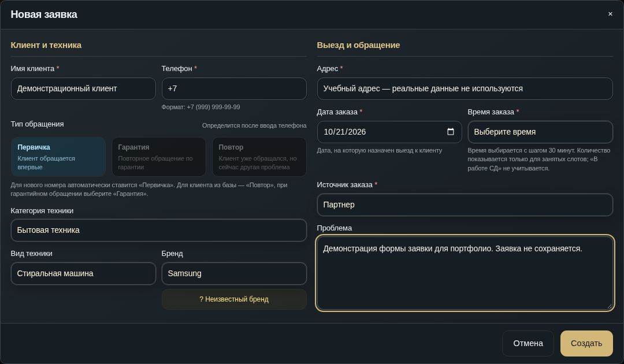This screenshot has height=364, width=624.
Task: Click the Новая заявка dialog title
Action: 44,14
